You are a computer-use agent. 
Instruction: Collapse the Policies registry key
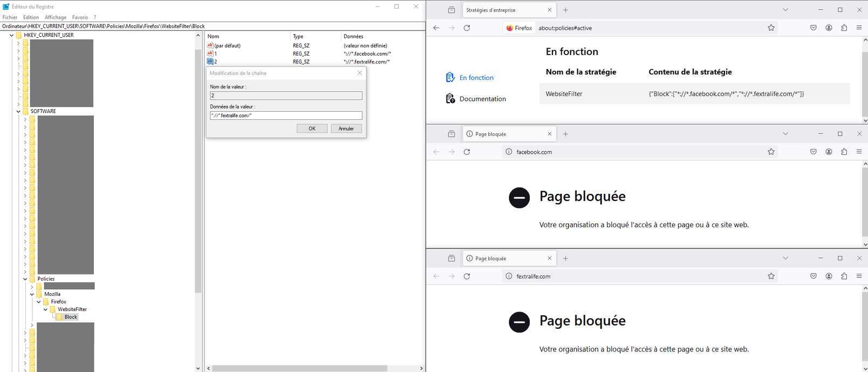pos(25,279)
